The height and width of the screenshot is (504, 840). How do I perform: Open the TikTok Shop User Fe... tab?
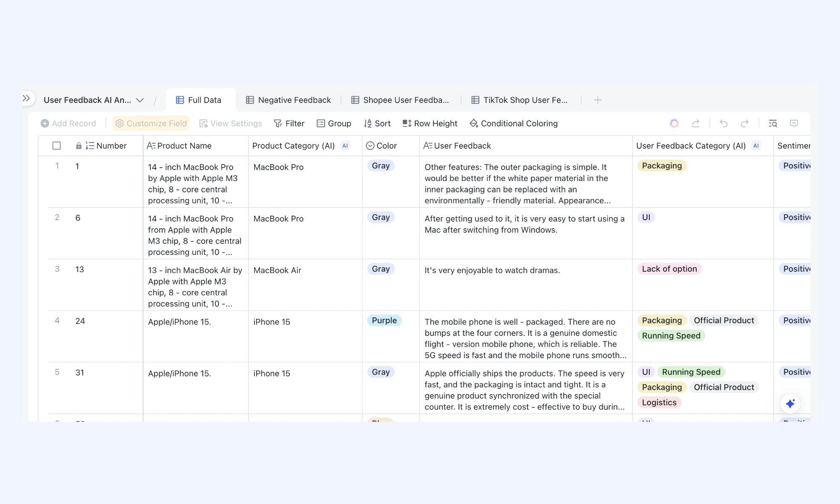coord(520,100)
